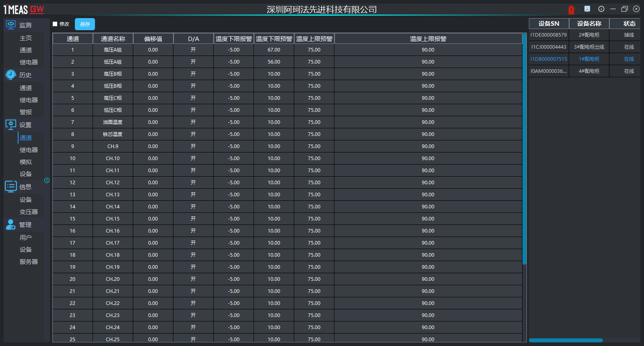644x346 pixels.
Task: Collapse the sidebar with the arrow chevron
Action: click(47, 181)
